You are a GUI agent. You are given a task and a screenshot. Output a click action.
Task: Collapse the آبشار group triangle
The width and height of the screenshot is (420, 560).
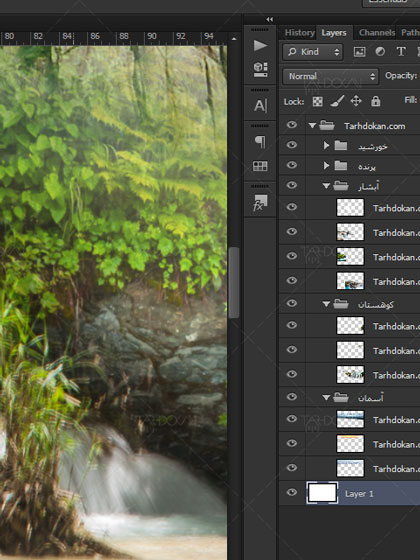[326, 186]
